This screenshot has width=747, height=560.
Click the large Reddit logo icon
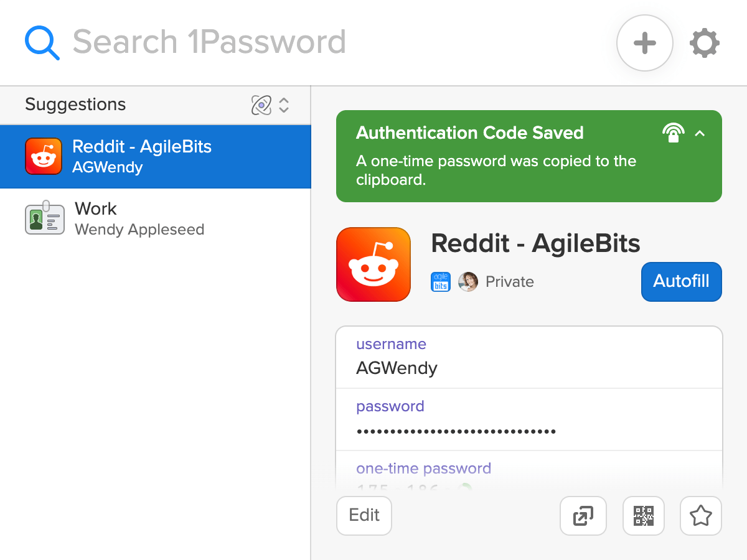374,264
